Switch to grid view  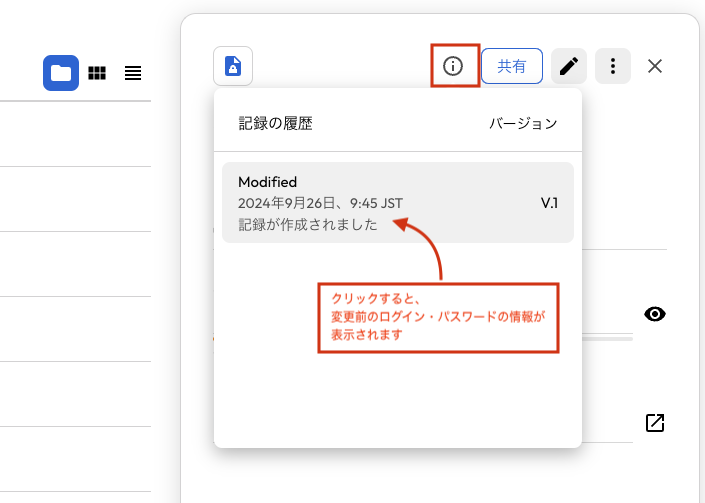[x=97, y=73]
